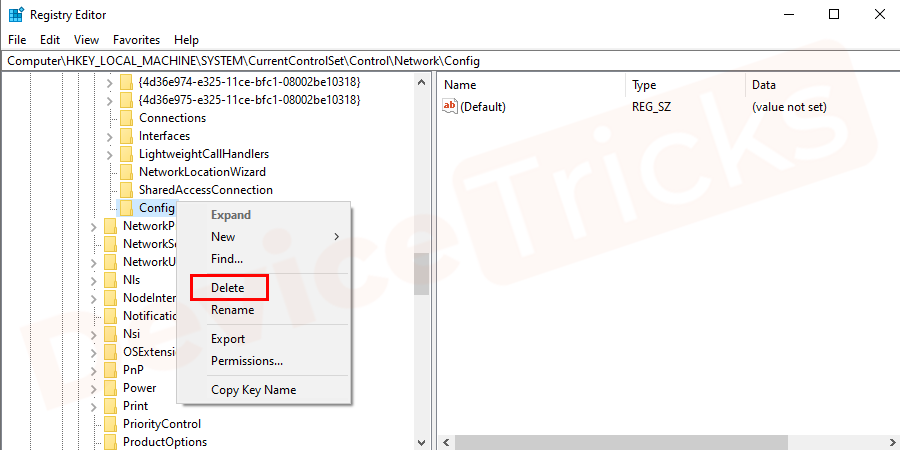Expand the {4d36e975-e325-11ce-bfc1-08002be10318} key
The width and height of the screenshot is (900, 450).
coord(110,100)
